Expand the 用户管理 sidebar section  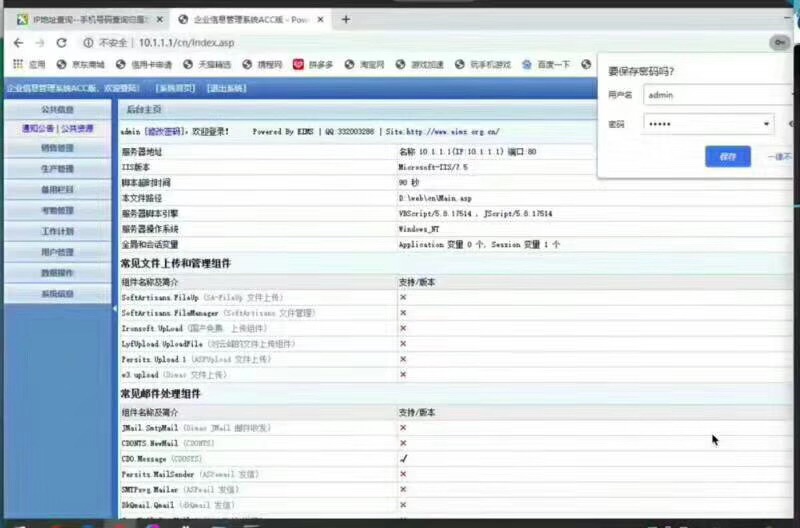coord(57,252)
